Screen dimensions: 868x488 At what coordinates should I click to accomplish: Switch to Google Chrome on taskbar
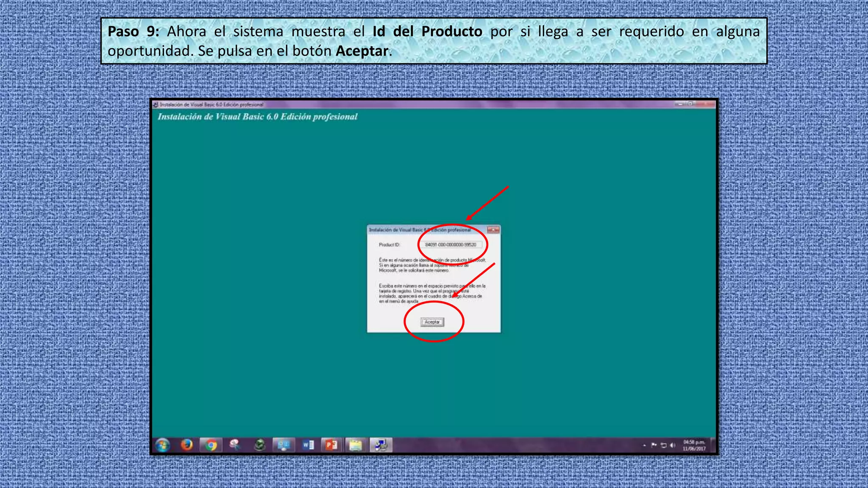tap(211, 445)
